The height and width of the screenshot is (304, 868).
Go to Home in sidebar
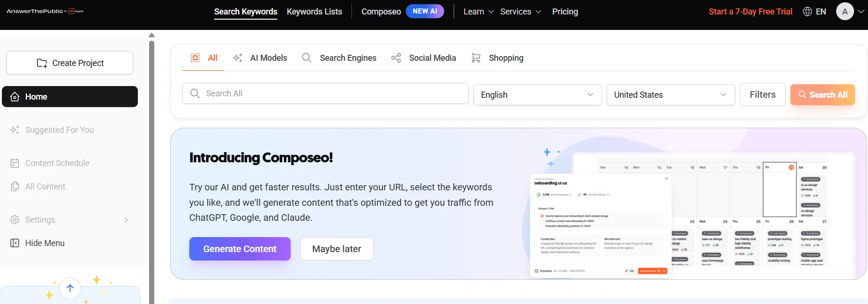(x=70, y=96)
